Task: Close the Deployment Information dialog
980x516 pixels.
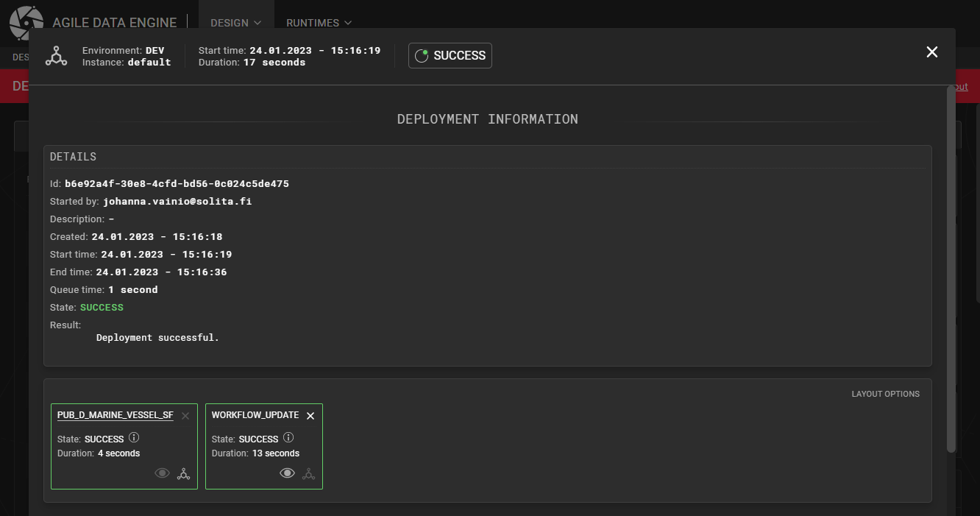Action: (931, 52)
